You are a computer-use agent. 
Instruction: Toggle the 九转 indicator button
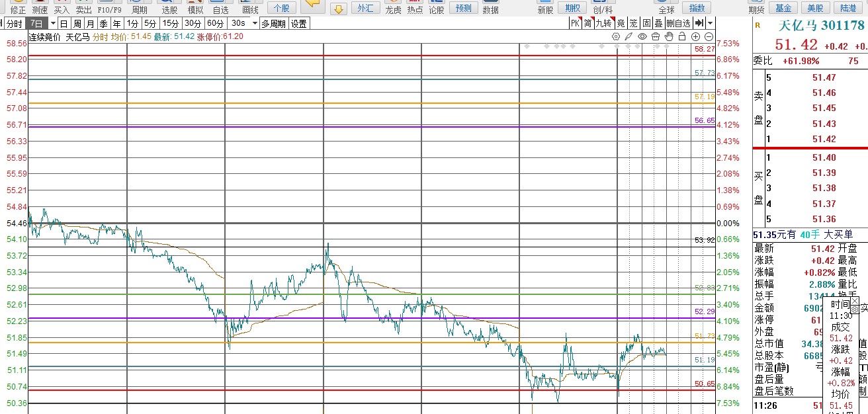click(x=605, y=23)
